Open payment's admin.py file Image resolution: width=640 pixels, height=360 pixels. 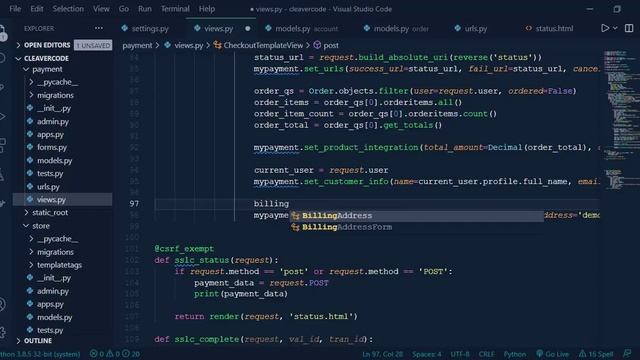tap(53, 121)
